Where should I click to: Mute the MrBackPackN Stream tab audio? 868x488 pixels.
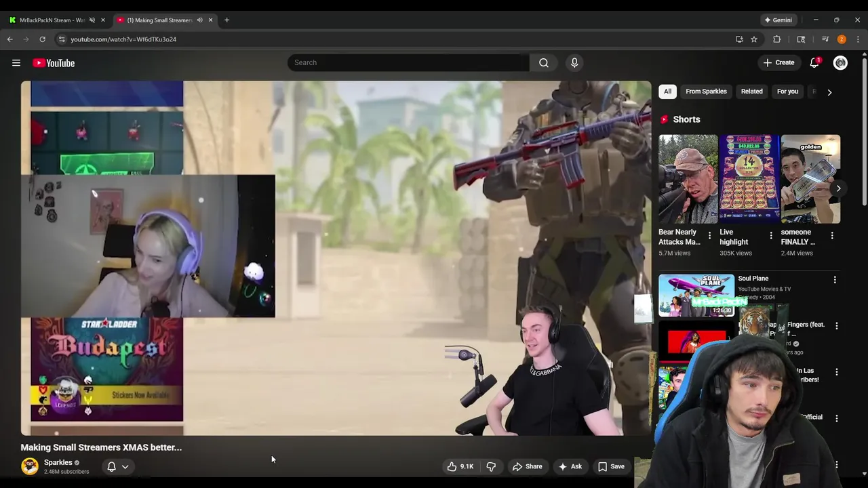(x=92, y=20)
